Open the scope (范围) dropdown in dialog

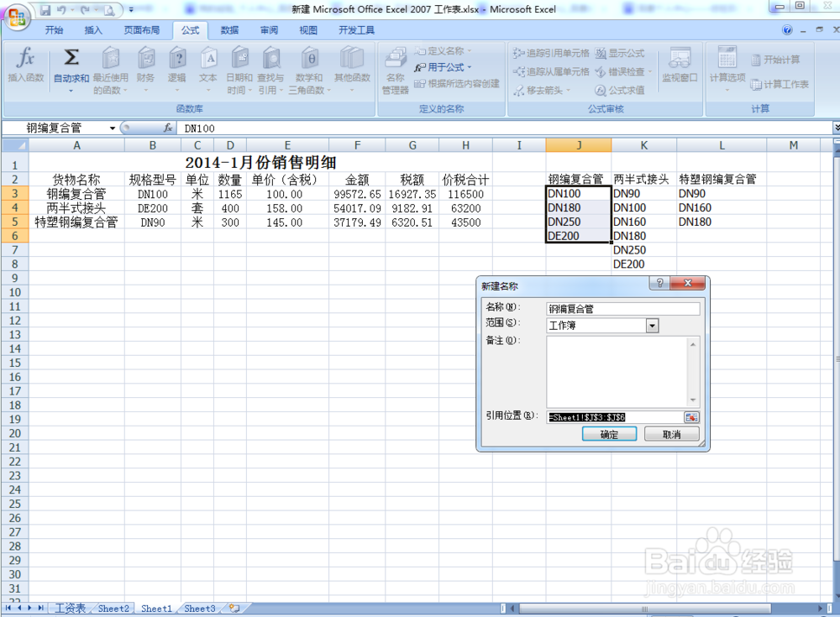coord(652,325)
